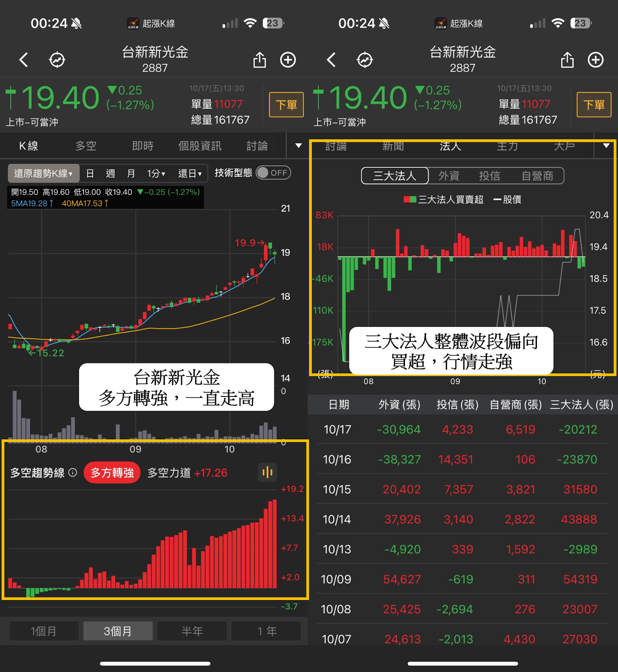618x672 pixels.
Task: Add stock to watchlist on right screen
Action: 596,60
